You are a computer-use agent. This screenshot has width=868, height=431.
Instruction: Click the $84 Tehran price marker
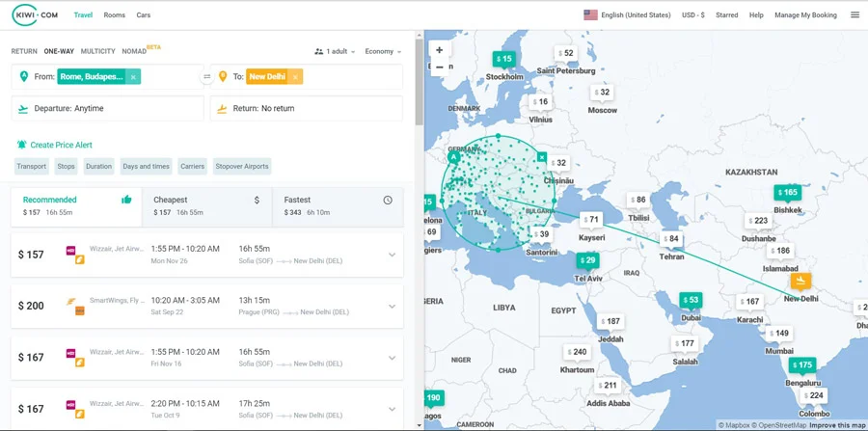(x=670, y=239)
